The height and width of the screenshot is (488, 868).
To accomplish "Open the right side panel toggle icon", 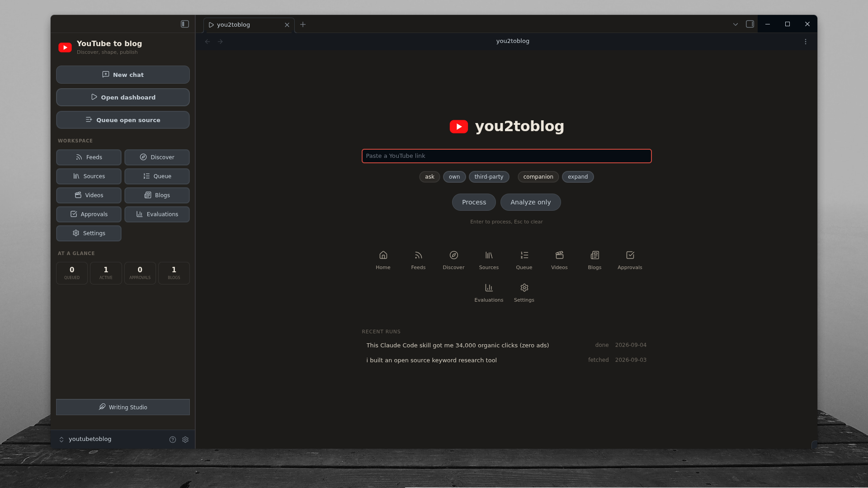I will point(750,24).
